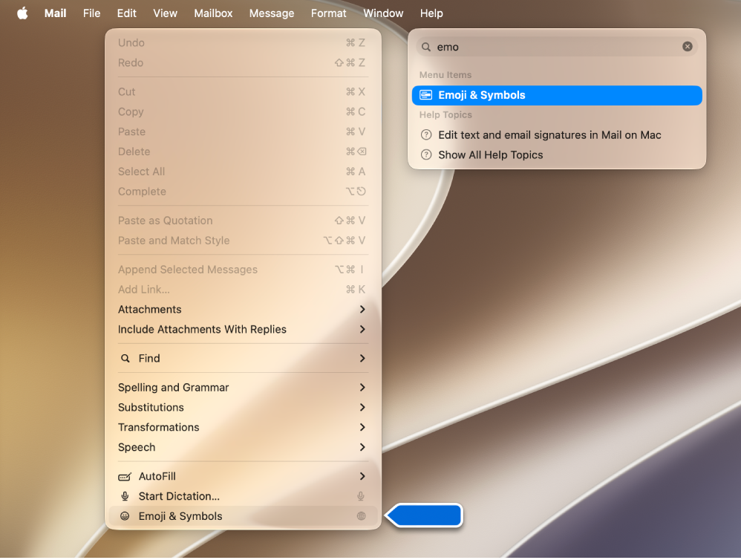
Task: Expand the Substitutions submenu chevron
Action: pyautogui.click(x=362, y=407)
